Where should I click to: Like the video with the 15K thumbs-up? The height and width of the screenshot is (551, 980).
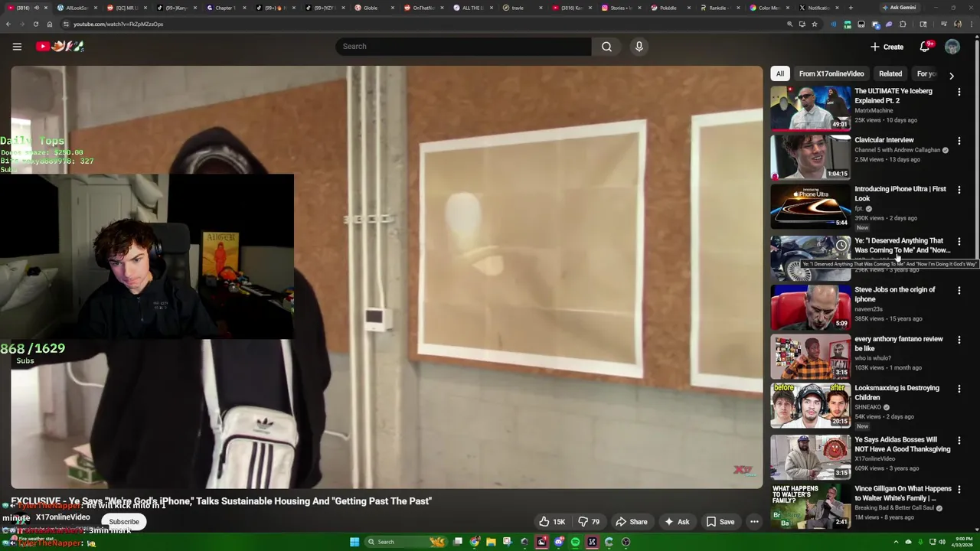[x=551, y=522]
